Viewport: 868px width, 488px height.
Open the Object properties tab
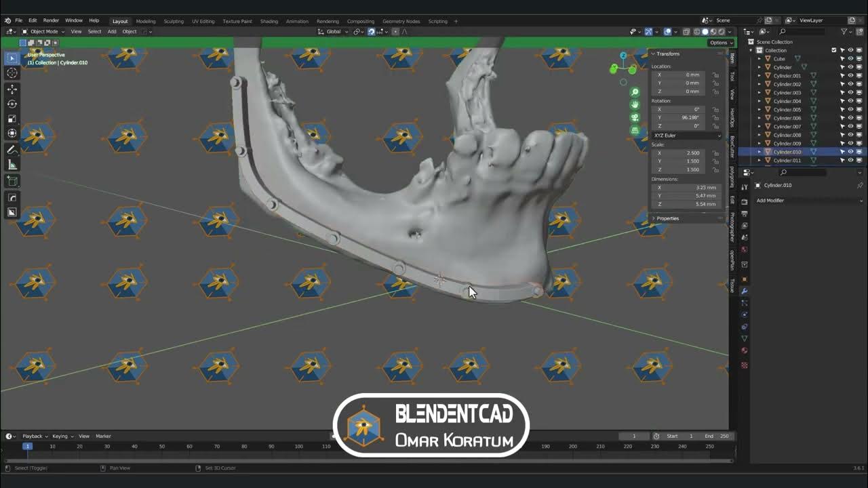pos(744,279)
